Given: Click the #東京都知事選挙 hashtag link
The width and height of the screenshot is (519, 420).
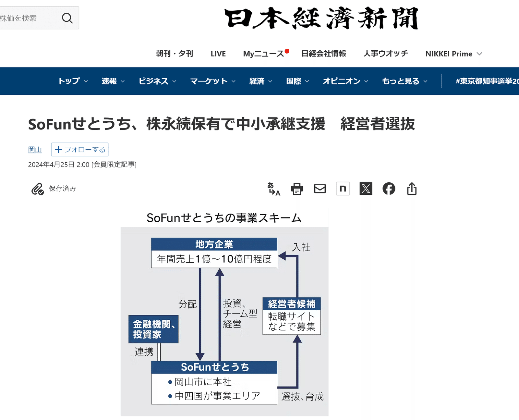Looking at the screenshot, I should coord(487,81).
